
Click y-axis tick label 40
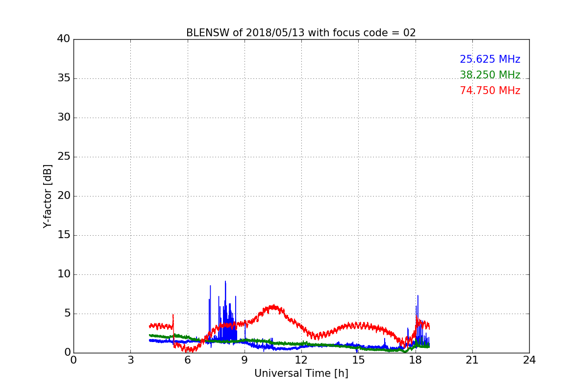pyautogui.click(x=64, y=39)
